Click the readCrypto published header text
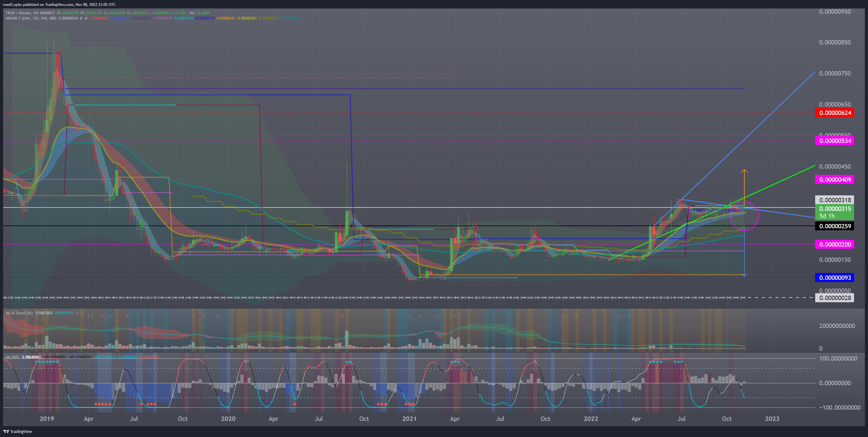The image size is (868, 437). 59,4
